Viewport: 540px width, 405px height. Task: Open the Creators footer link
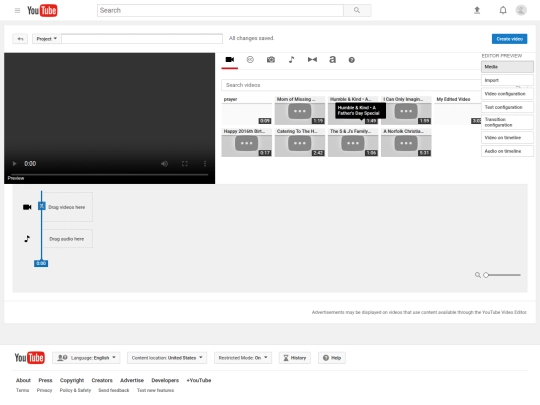pyautogui.click(x=102, y=380)
